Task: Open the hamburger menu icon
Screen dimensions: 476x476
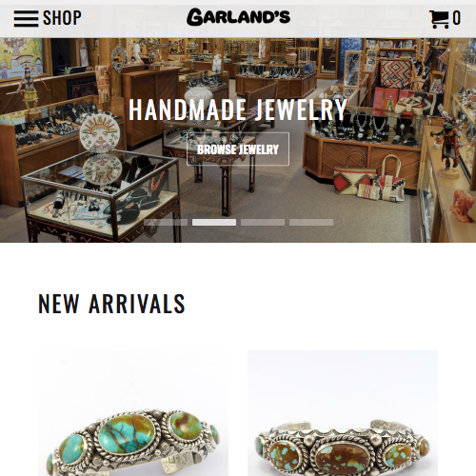Action: [26, 19]
